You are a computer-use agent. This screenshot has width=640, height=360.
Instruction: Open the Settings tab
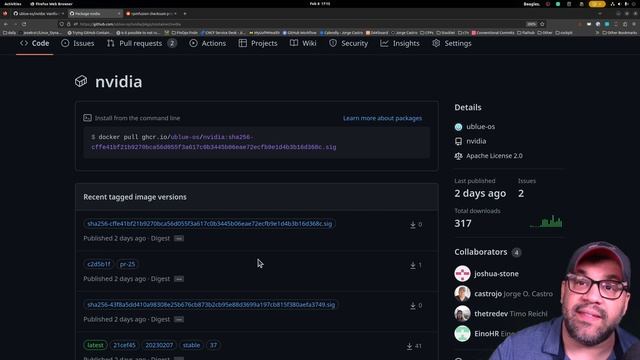(x=452, y=43)
